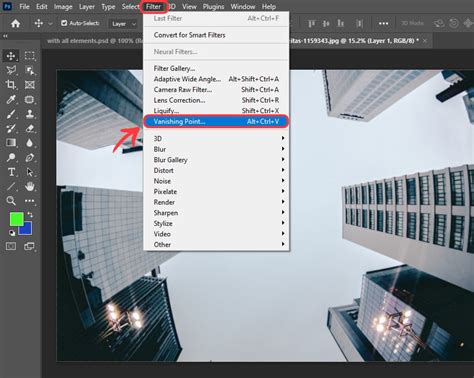Select the Rectangular Marquee tool

30,56
